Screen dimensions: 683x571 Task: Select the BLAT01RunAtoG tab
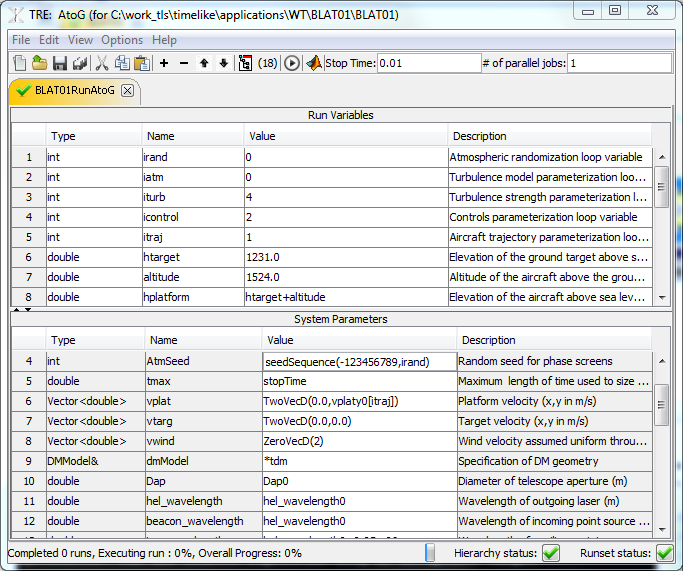pyautogui.click(x=74, y=90)
